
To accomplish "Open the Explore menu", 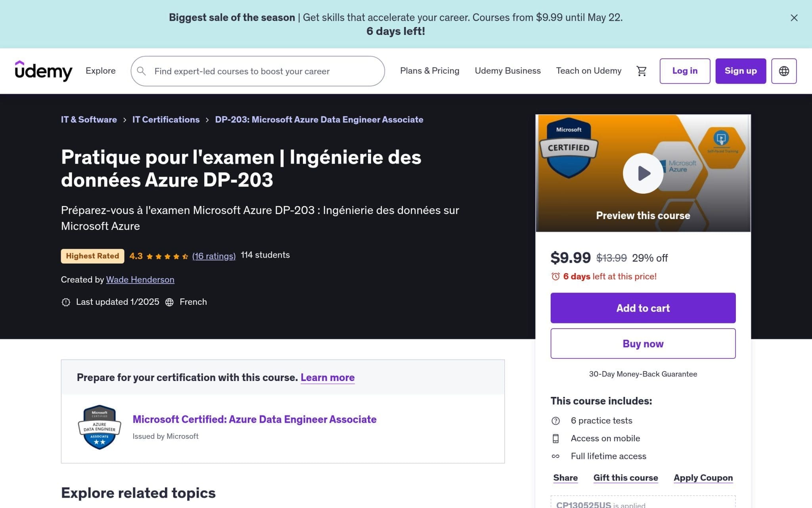I will point(101,71).
